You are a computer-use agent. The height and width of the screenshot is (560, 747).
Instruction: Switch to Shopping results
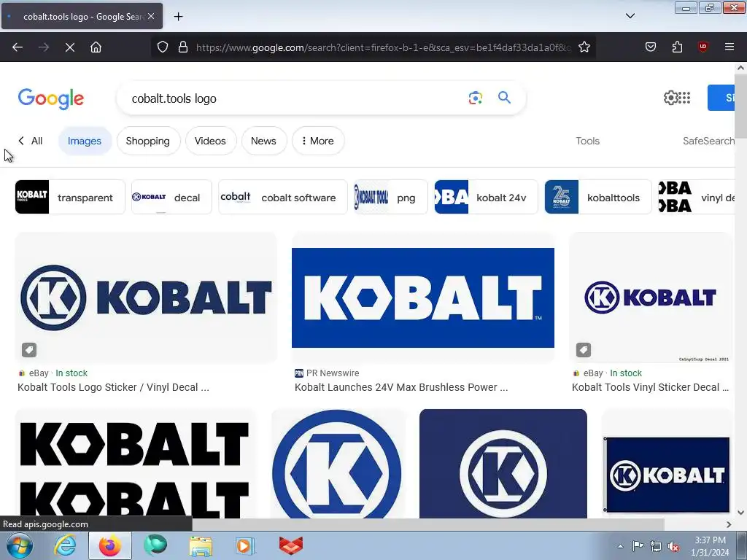[x=147, y=141]
